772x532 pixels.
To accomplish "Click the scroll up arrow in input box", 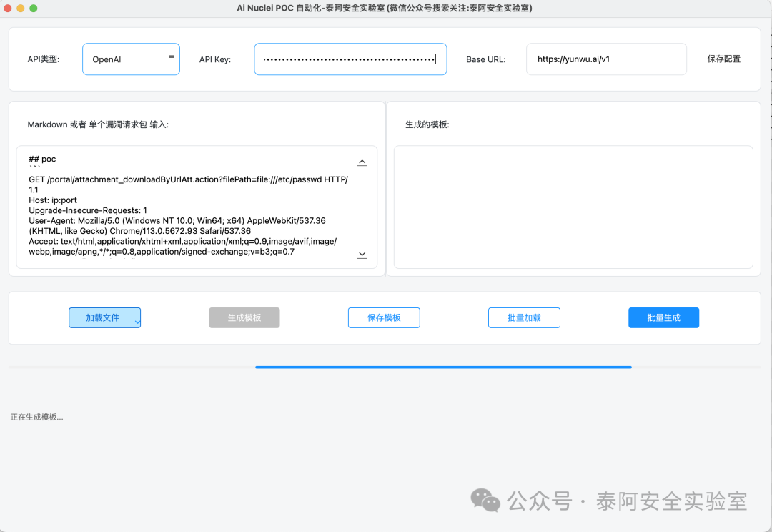I will [x=362, y=161].
